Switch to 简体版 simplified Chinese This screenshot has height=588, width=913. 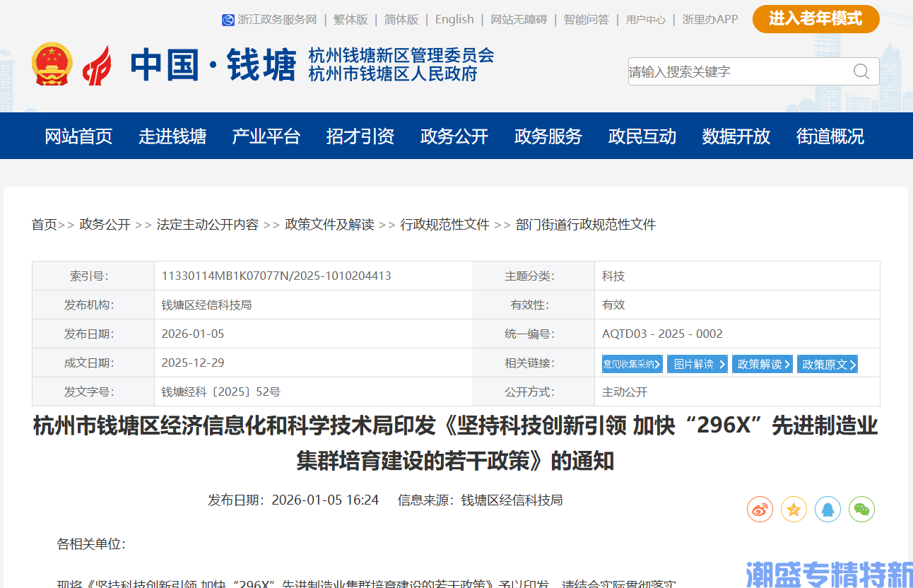point(401,20)
